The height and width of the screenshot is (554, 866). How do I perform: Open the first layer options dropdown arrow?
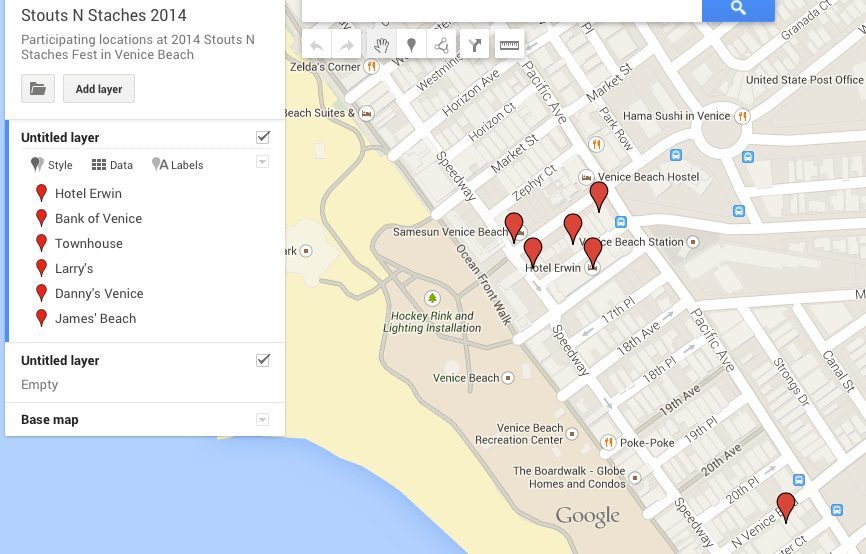pos(262,162)
